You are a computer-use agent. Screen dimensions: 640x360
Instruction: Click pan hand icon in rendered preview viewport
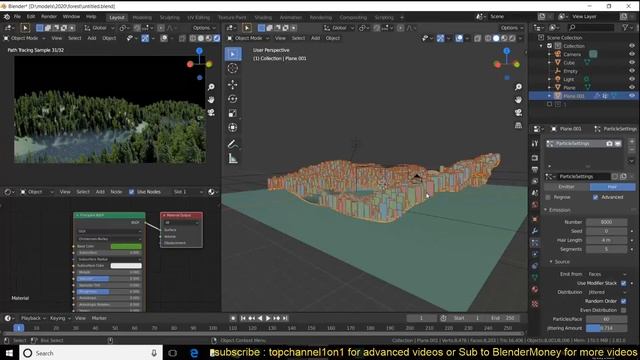(211, 100)
